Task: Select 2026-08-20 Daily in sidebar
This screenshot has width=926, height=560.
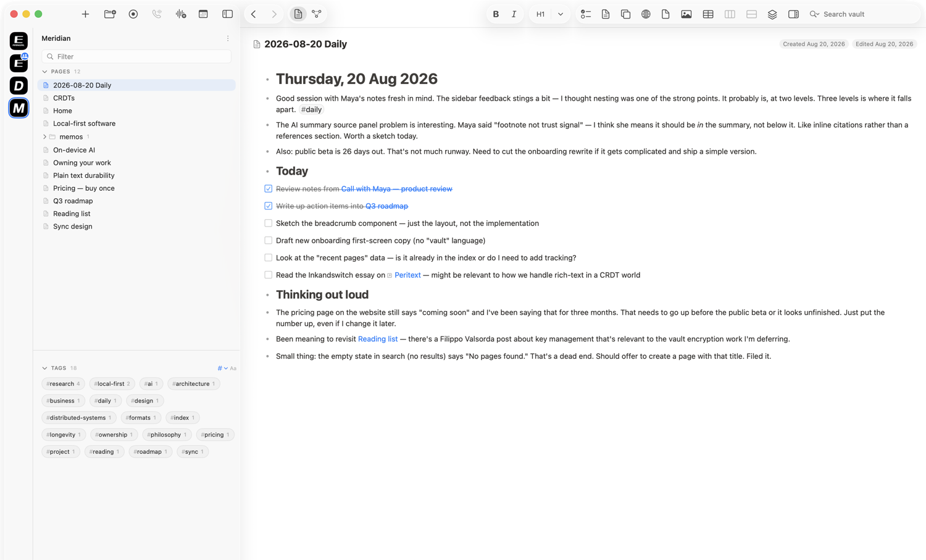Action: (136, 85)
